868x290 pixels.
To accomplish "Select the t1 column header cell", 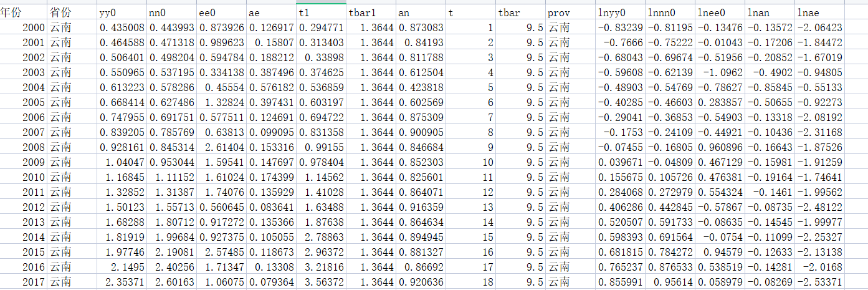I will [322, 12].
